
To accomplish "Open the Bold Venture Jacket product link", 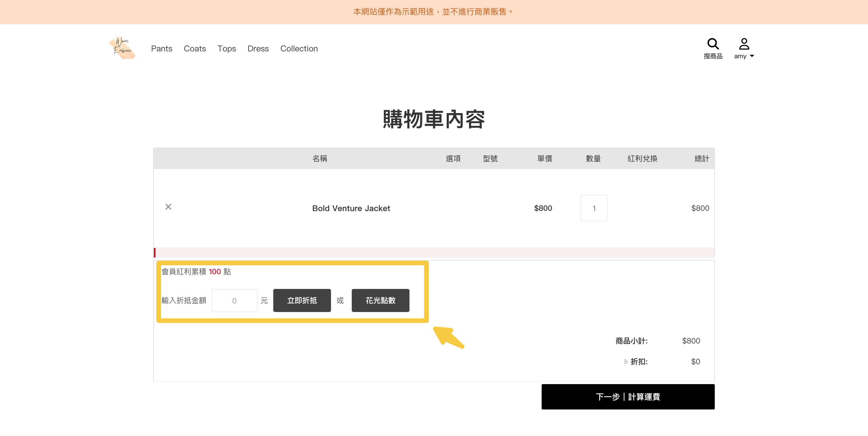I will click(x=351, y=208).
